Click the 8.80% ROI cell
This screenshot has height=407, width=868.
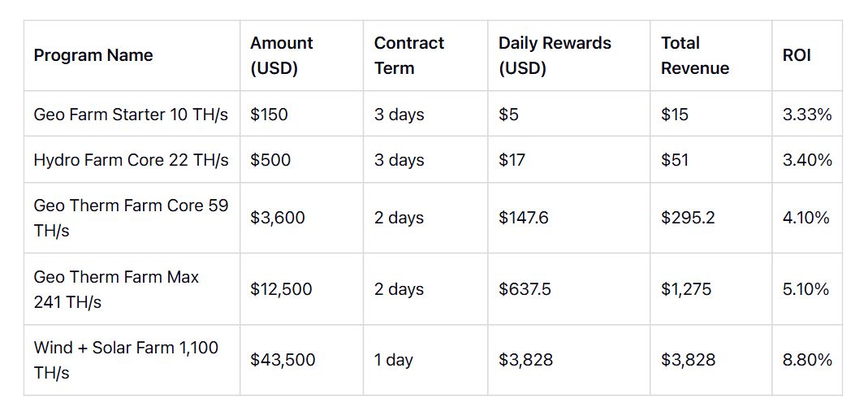807,360
